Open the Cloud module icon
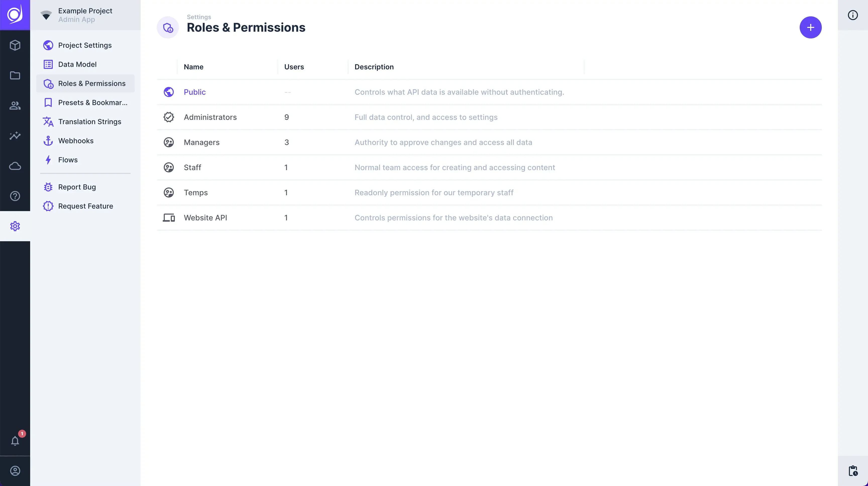Viewport: 868px width, 486px height. [15, 166]
